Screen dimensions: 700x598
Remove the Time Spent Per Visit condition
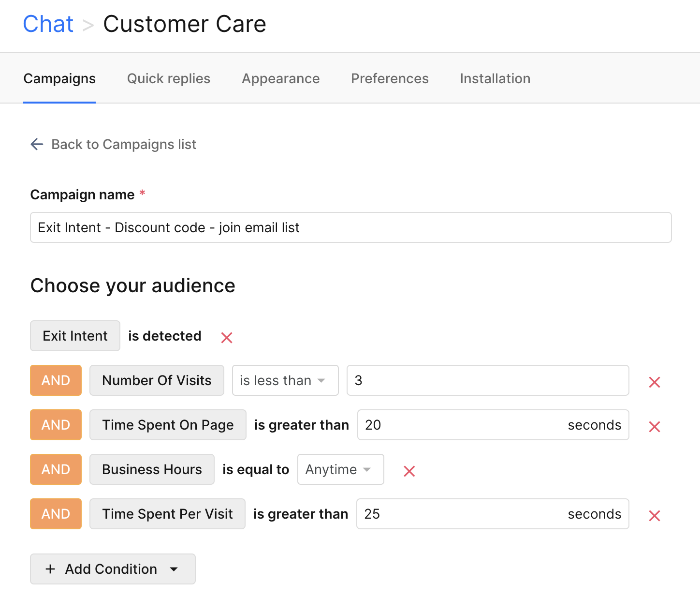coord(655,516)
